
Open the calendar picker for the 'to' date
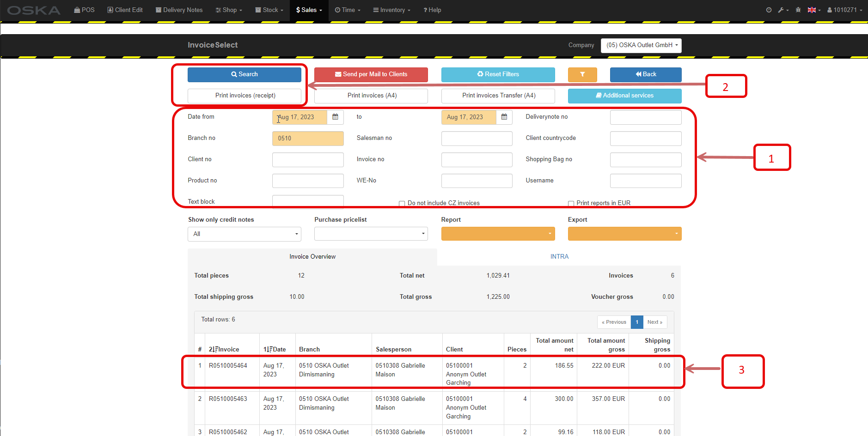(x=504, y=117)
